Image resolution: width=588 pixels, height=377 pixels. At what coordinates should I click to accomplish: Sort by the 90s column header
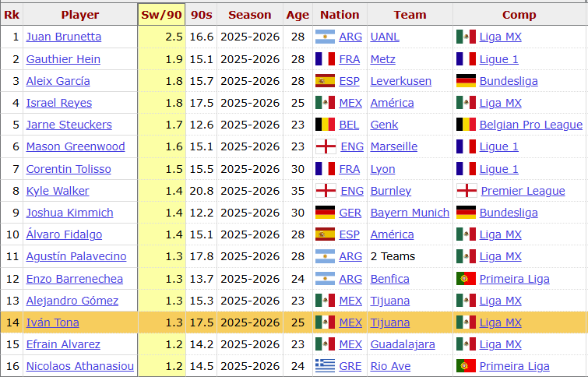[201, 15]
